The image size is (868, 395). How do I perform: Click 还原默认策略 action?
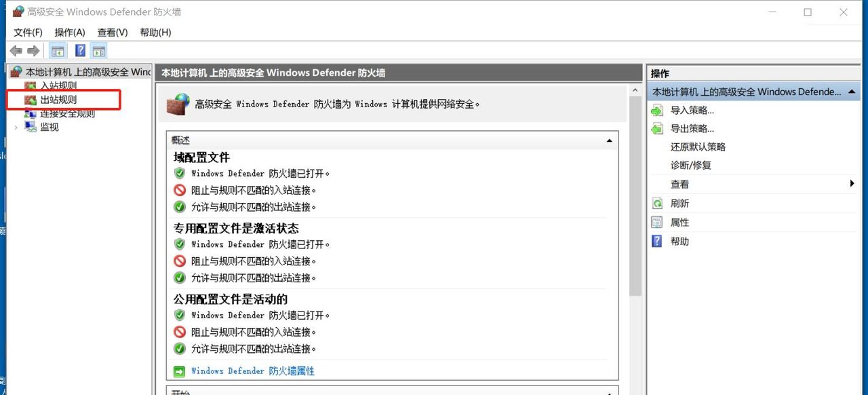[x=698, y=147]
